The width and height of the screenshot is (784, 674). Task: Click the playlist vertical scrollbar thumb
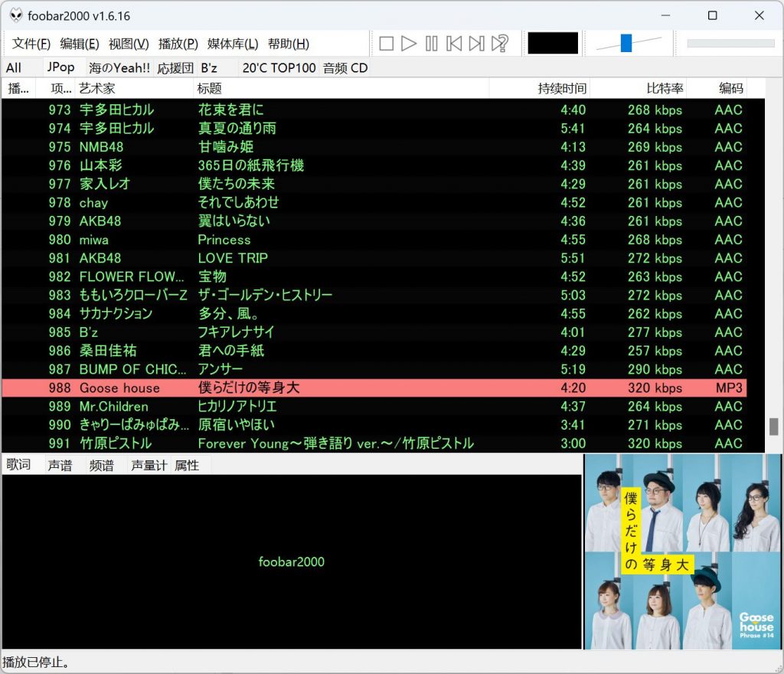773,427
